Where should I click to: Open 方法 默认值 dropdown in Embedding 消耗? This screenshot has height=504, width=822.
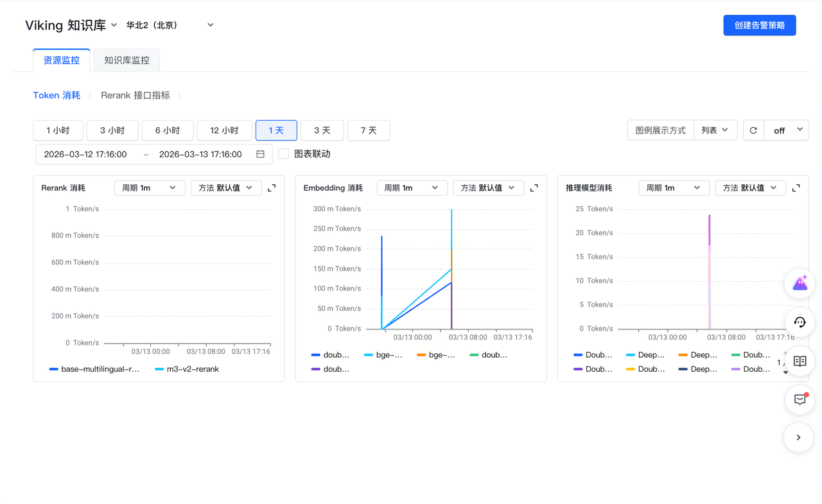pyautogui.click(x=488, y=188)
